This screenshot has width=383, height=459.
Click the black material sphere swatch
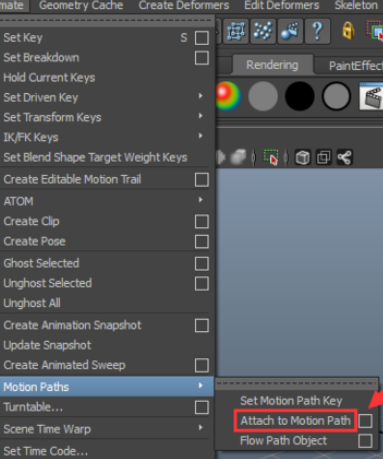coord(299,96)
